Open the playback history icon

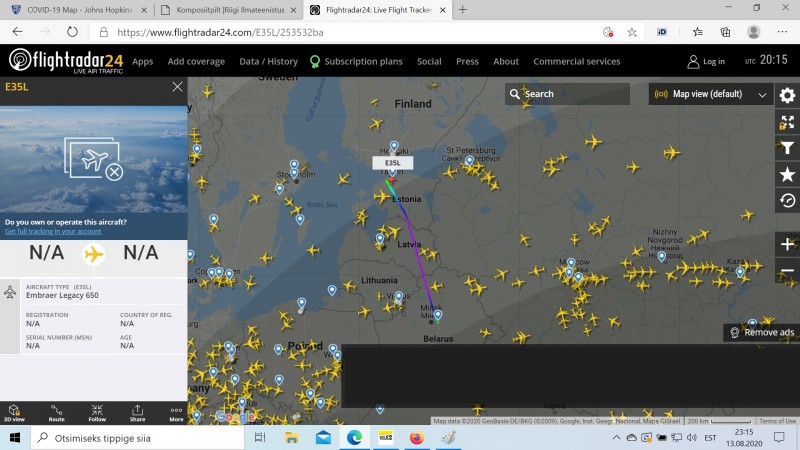point(787,200)
